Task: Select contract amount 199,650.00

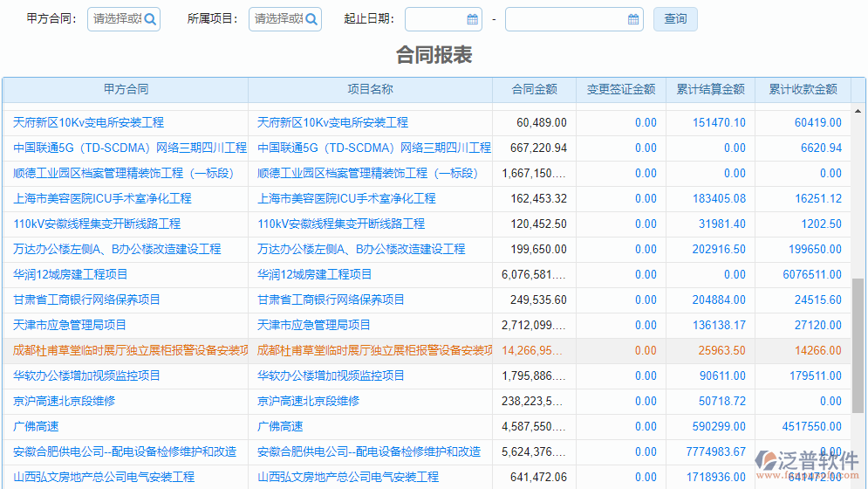Action: pos(538,250)
